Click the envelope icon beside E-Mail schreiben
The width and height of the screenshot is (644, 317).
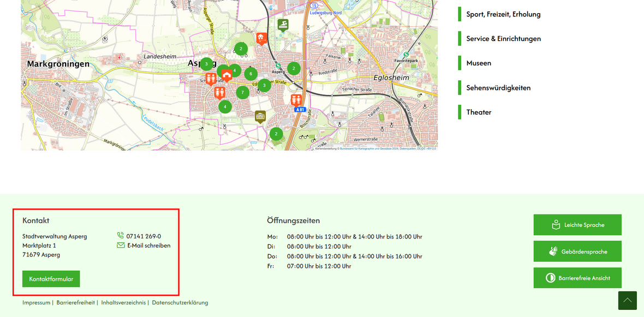point(121,246)
